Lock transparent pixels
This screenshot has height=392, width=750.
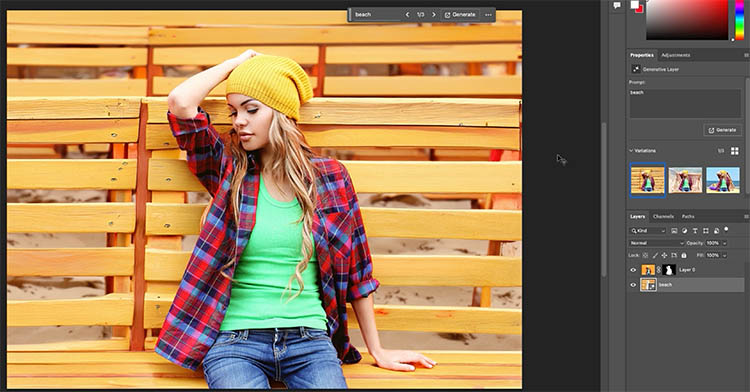[x=645, y=255]
